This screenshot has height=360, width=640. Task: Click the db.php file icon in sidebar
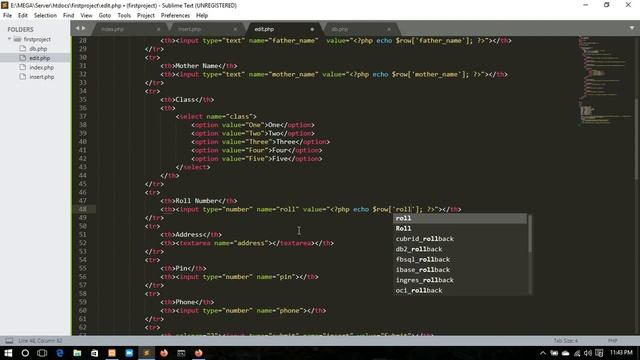pyautogui.click(x=23, y=48)
